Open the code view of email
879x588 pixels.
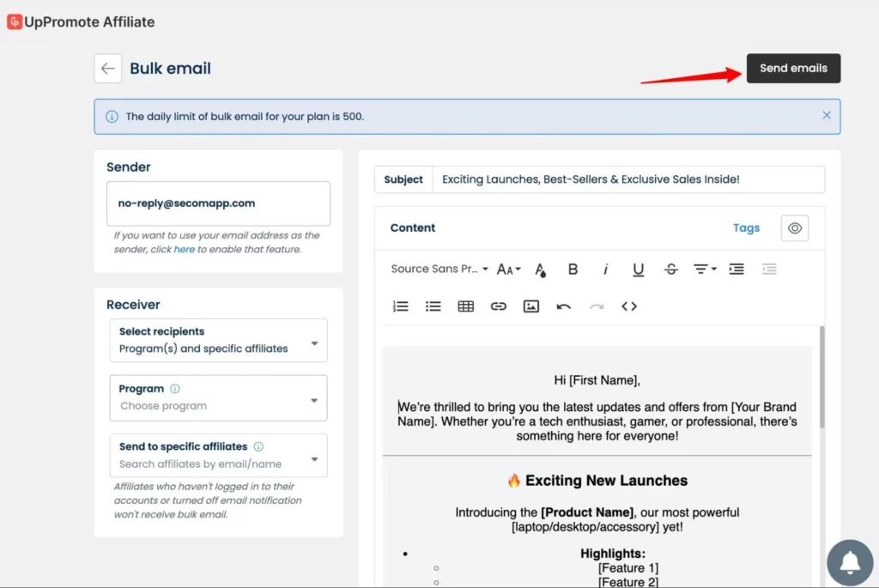pyautogui.click(x=628, y=306)
